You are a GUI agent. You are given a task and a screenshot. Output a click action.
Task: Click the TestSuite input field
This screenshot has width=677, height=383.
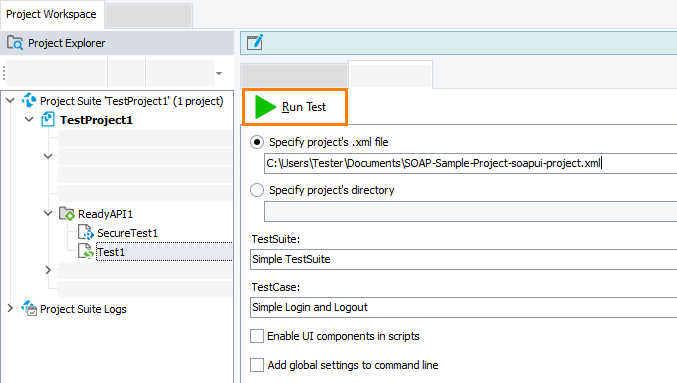click(463, 259)
